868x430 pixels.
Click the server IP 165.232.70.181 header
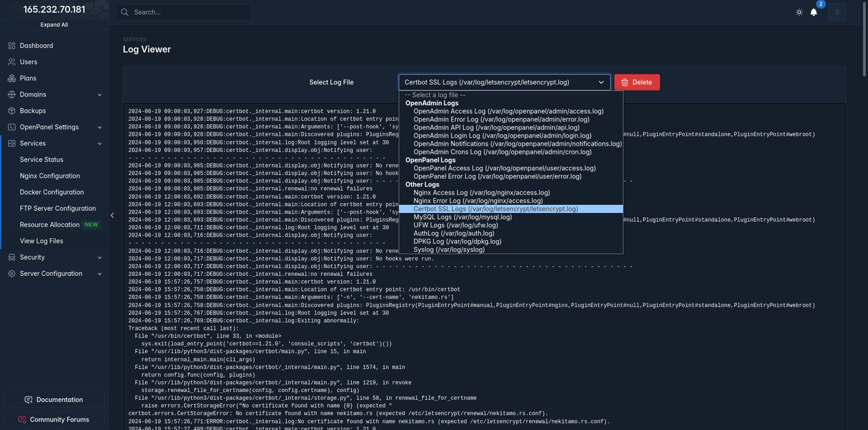pyautogui.click(x=54, y=9)
